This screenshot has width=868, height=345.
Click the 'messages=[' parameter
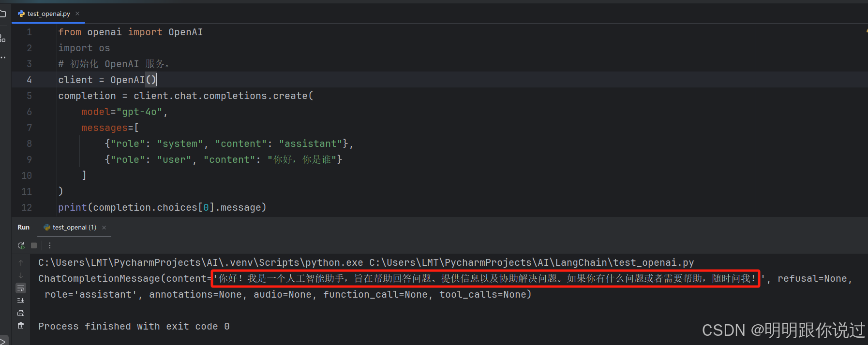coord(110,128)
